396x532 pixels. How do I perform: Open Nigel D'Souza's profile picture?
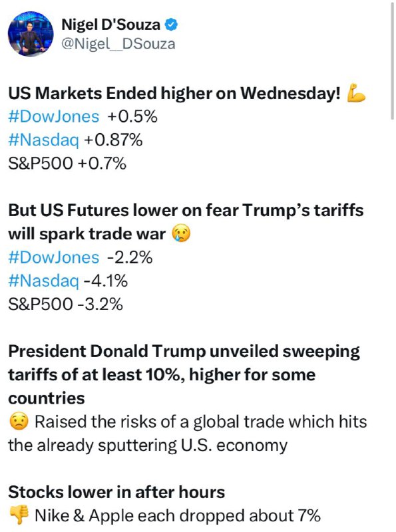click(x=31, y=34)
